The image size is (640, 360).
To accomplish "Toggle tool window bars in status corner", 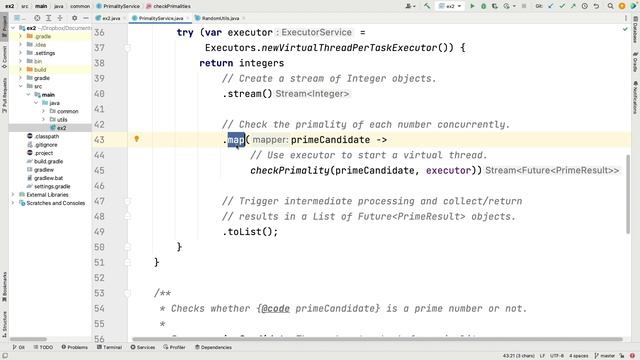I will coord(5,356).
